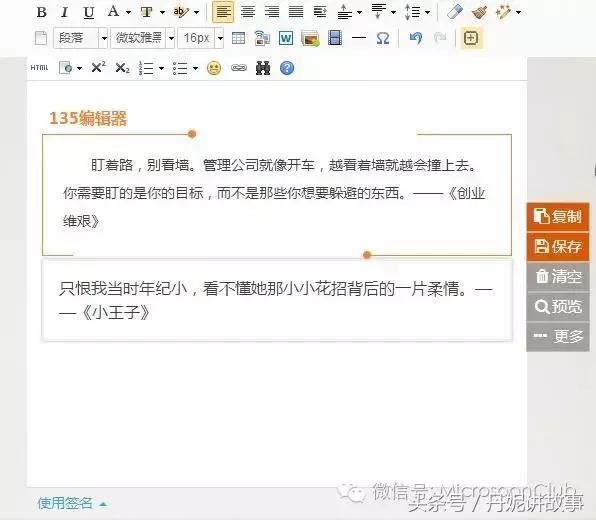Toggle underline formatting

[89, 12]
